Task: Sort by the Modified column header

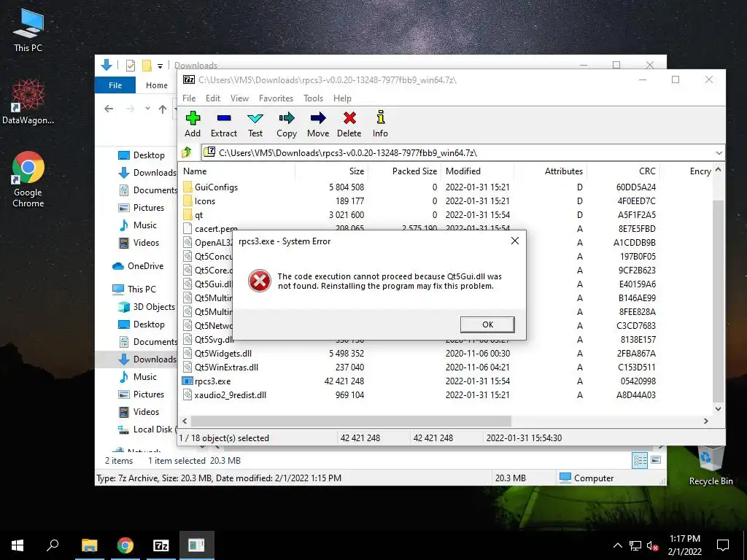Action: coord(477,171)
